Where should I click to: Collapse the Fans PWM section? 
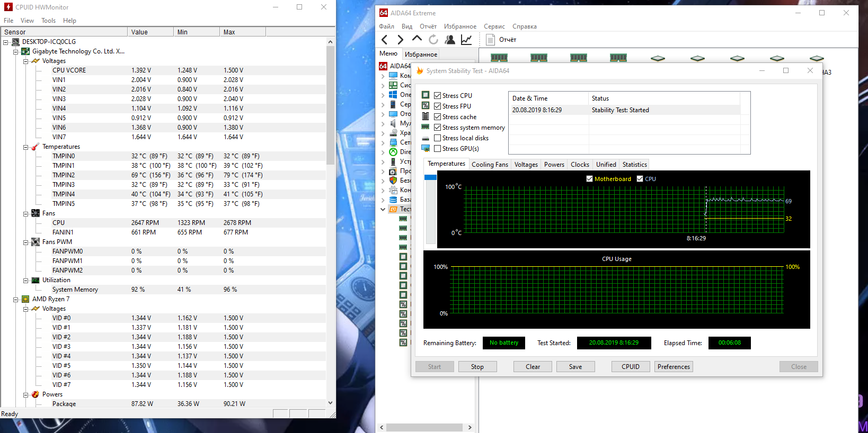click(25, 242)
